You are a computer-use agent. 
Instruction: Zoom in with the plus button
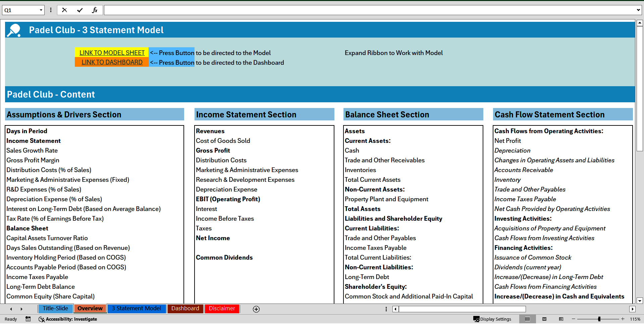(x=623, y=319)
